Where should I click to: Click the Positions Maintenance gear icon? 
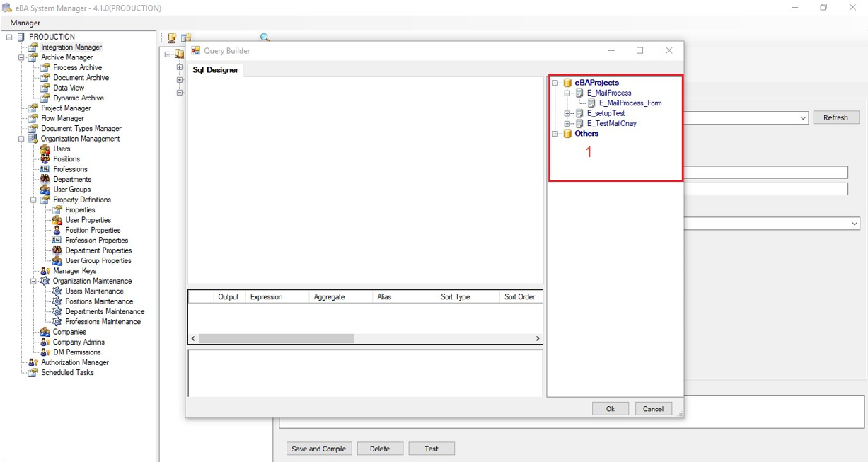click(57, 301)
